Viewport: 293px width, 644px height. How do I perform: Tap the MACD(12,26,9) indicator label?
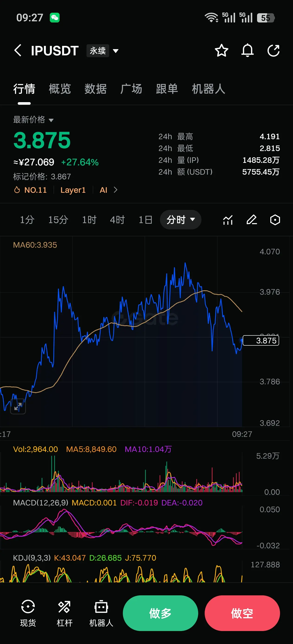41,503
